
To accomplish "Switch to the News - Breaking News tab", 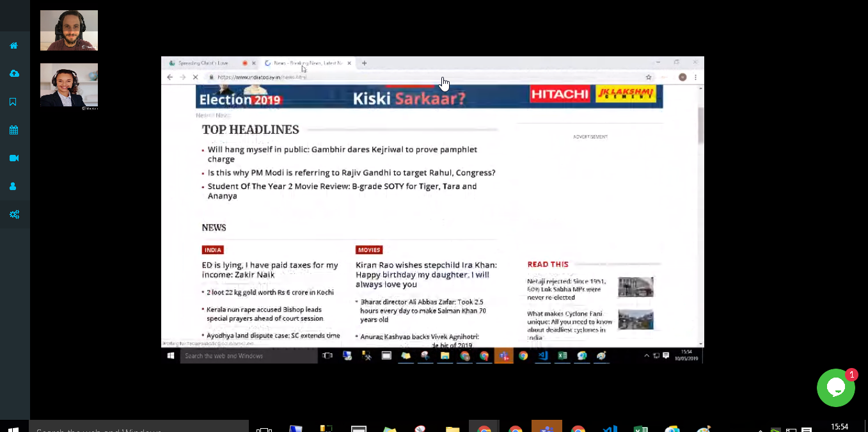I will tap(308, 63).
